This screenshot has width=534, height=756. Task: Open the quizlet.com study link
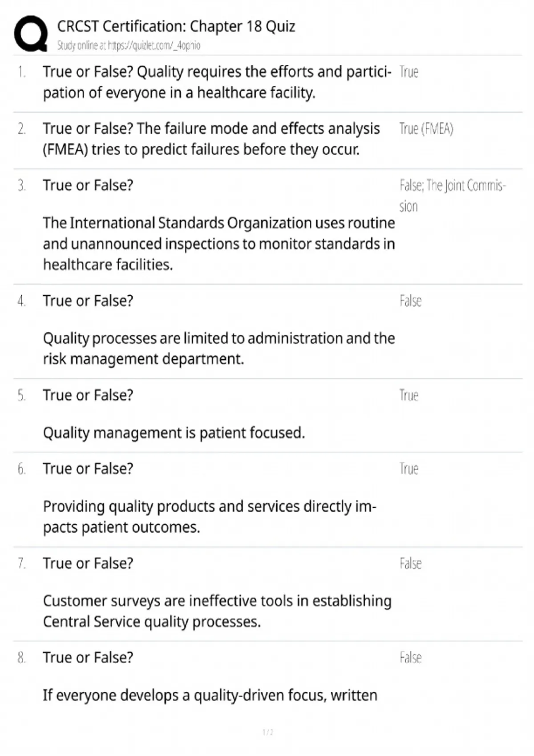(154, 45)
